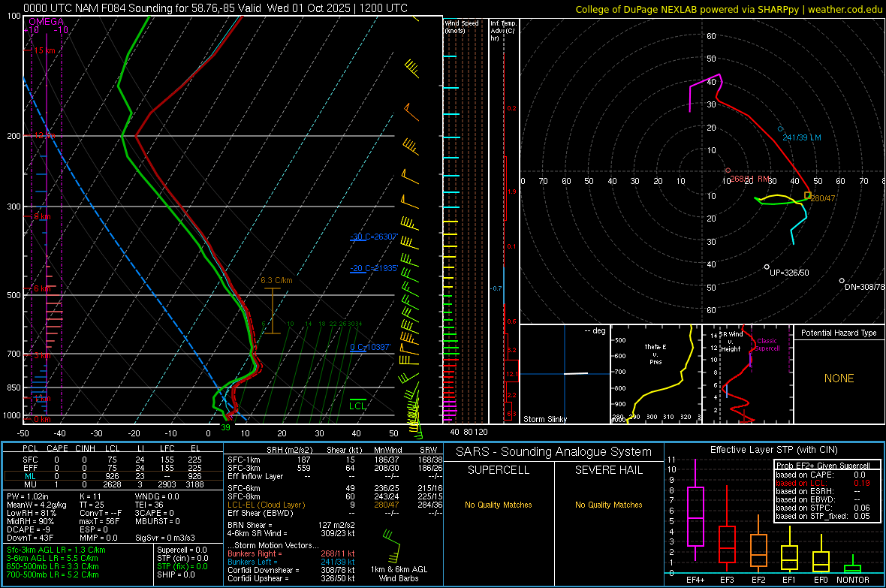886x588 pixels.
Task: Click the 9 km height label
Action: point(42,216)
